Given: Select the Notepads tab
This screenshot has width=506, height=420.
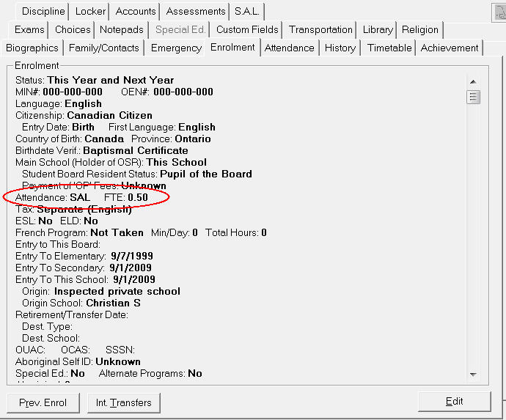Looking at the screenshot, I should [x=122, y=29].
